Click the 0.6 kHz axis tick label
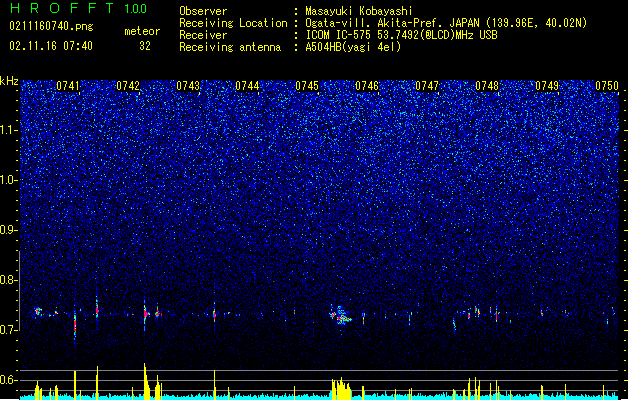 pos(9,380)
